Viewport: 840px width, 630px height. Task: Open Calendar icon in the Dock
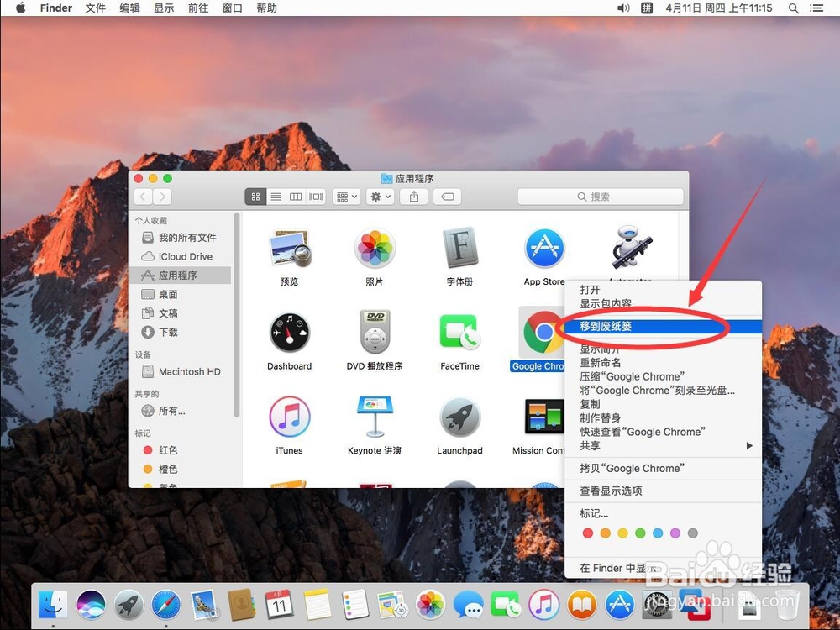pos(279,605)
